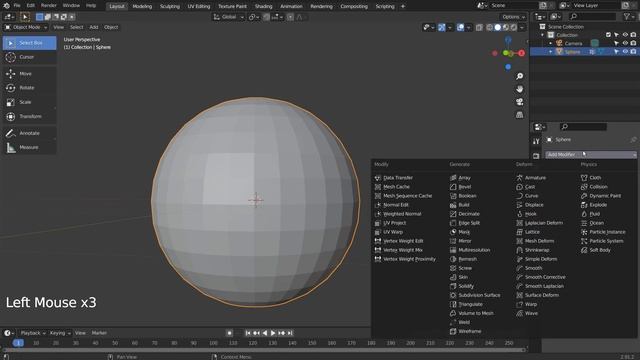The image size is (640, 360).
Task: Toggle viewport overlays button
Action: 460,27
